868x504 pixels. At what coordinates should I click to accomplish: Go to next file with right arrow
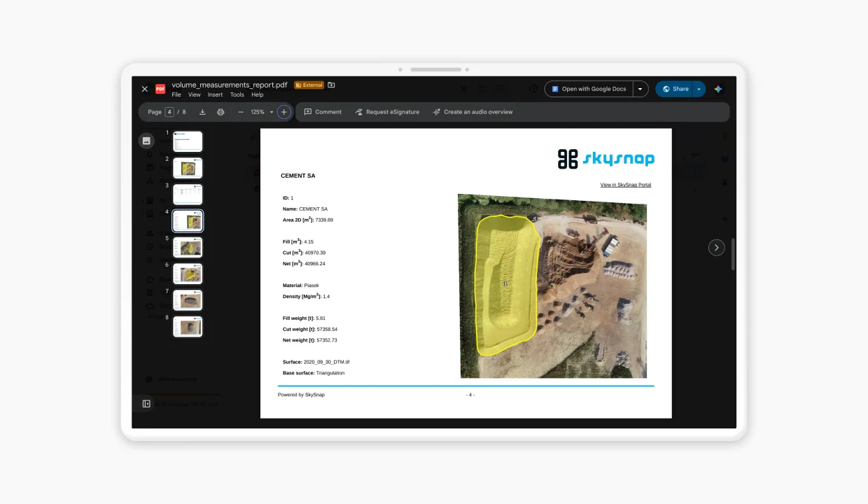click(716, 248)
